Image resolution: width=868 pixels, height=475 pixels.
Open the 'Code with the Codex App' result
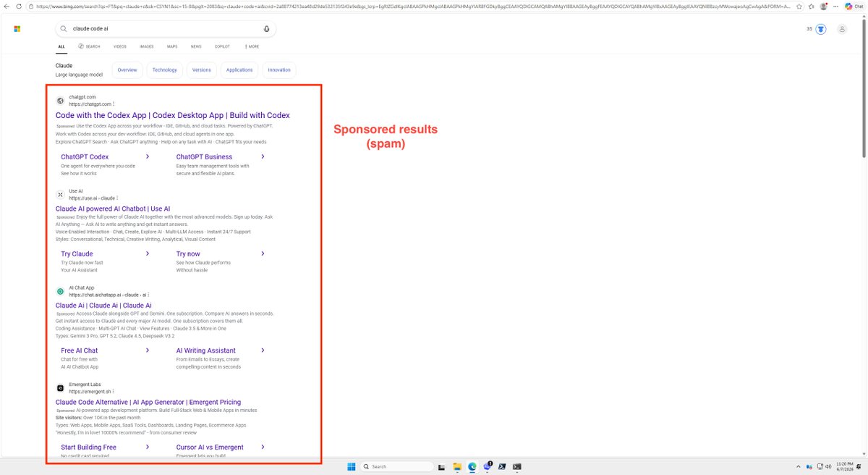173,115
